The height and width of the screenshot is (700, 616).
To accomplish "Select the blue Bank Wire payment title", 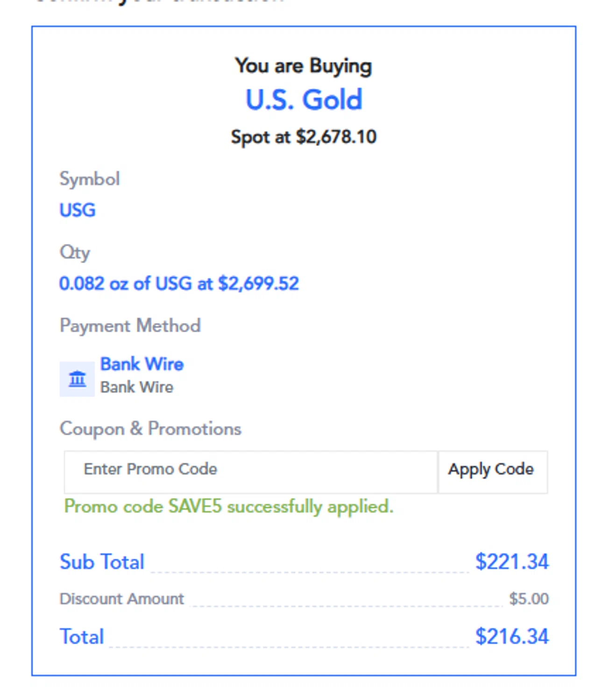I will point(142,364).
